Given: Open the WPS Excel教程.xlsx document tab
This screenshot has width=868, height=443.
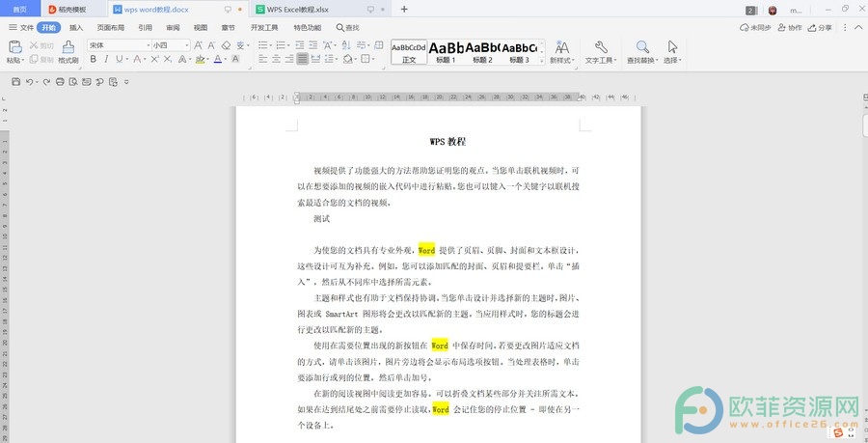Looking at the screenshot, I should [321, 10].
